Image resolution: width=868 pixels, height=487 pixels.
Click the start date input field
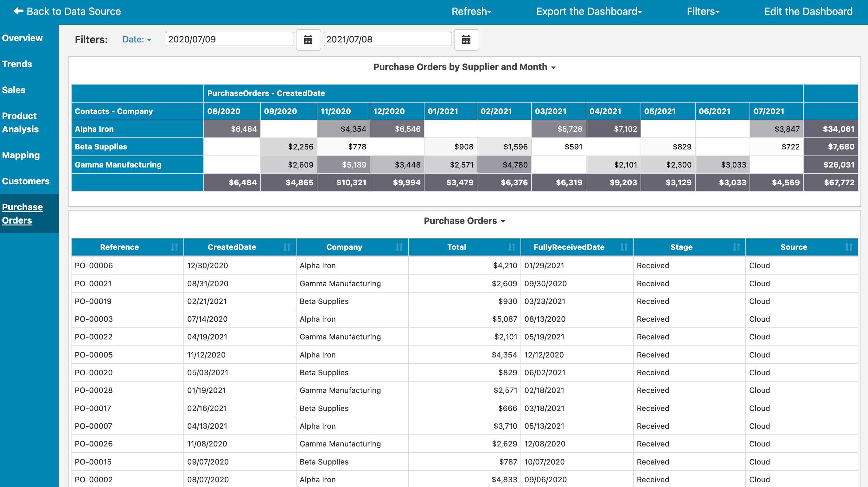pyautogui.click(x=229, y=39)
